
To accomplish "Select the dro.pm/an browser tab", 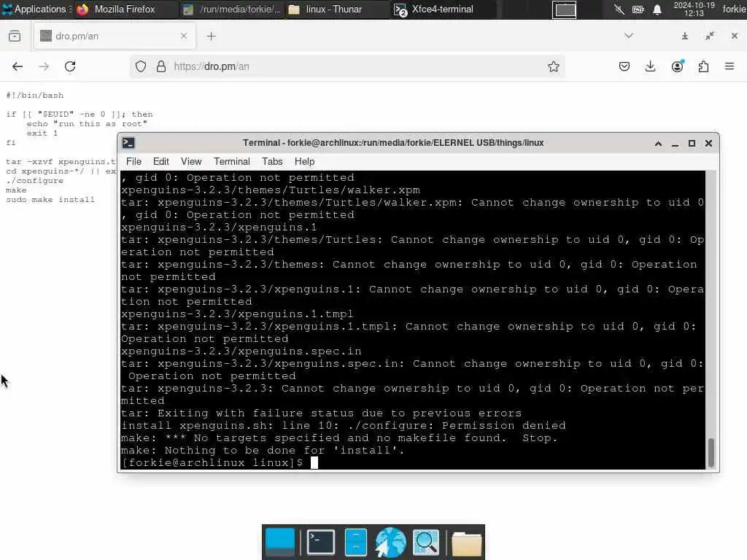I will (x=115, y=36).
